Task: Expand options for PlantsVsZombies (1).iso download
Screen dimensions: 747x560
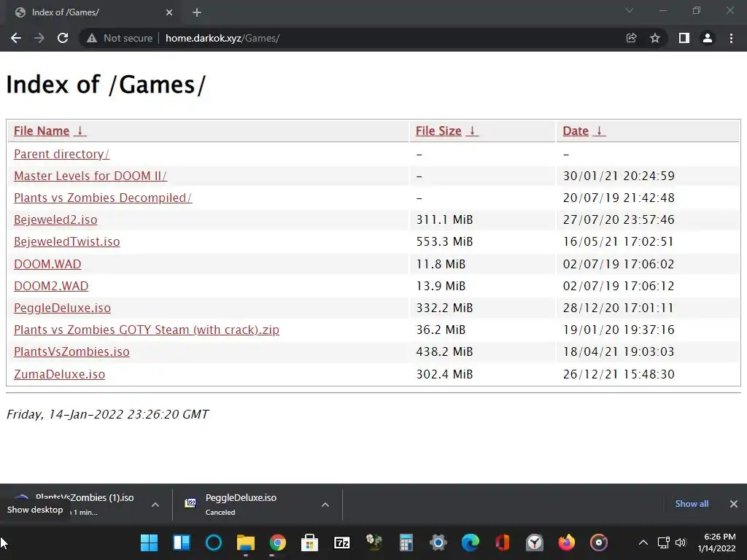Action: tap(155, 505)
